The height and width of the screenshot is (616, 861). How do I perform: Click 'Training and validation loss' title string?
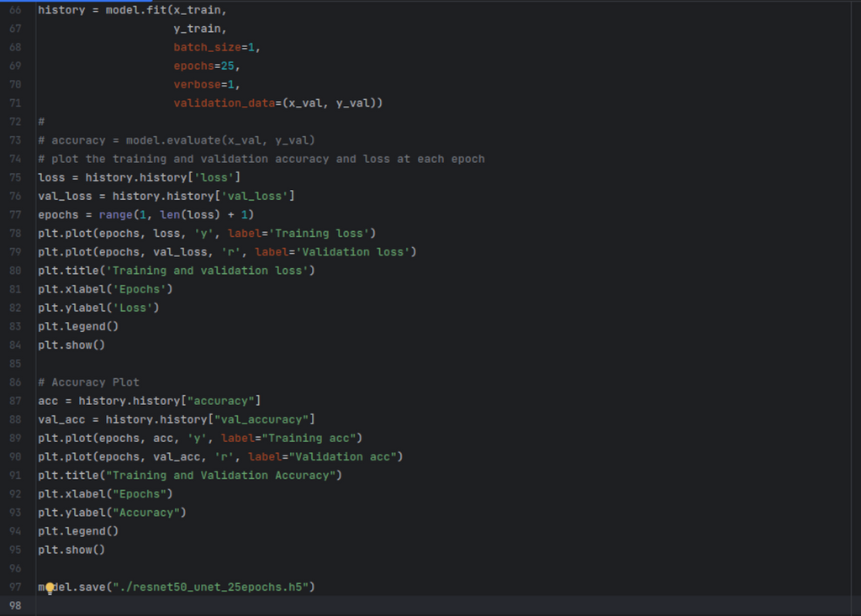click(209, 271)
